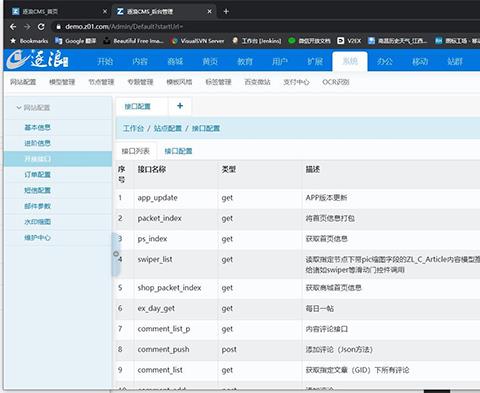Open the 微信开放文档 bookmark

[309, 41]
